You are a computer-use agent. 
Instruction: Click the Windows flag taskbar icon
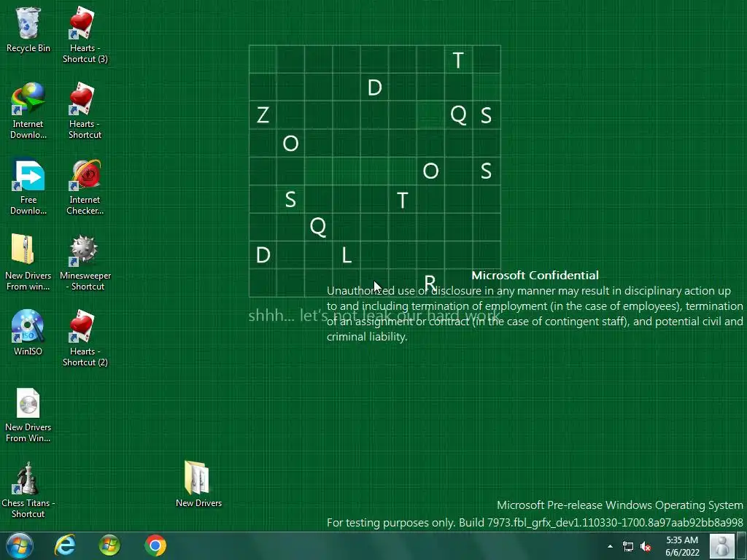point(109,545)
